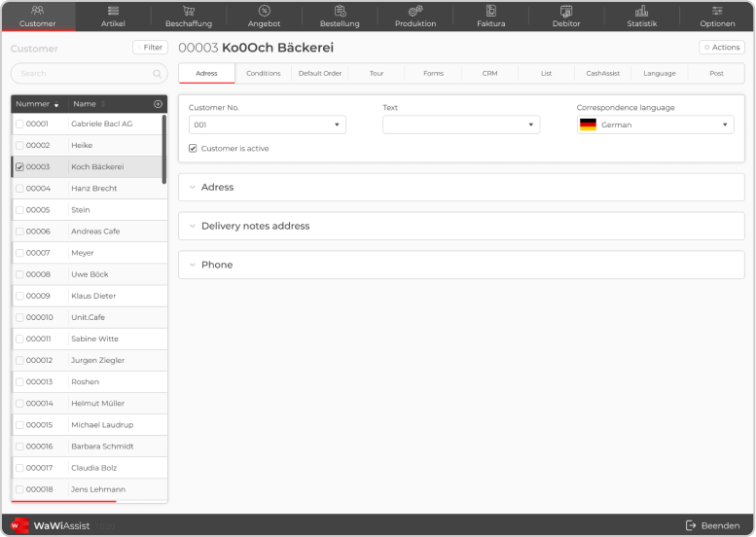Image resolution: width=756 pixels, height=537 pixels.
Task: Check the box for customer 00004
Action: [19, 189]
